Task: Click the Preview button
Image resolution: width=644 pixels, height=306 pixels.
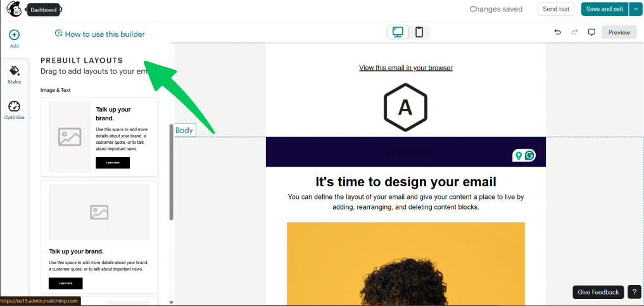Action: coord(619,32)
